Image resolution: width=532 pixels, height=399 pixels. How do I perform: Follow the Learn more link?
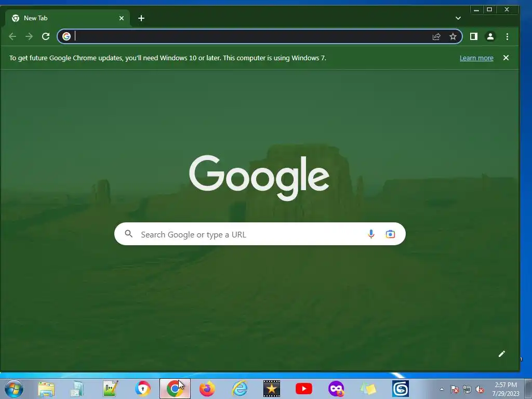[476, 58]
